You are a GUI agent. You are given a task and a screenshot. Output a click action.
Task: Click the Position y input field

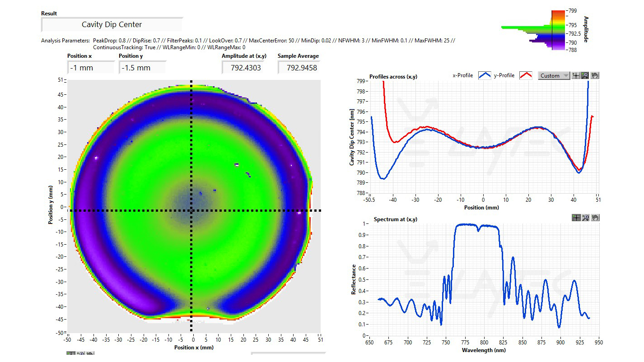coord(142,68)
